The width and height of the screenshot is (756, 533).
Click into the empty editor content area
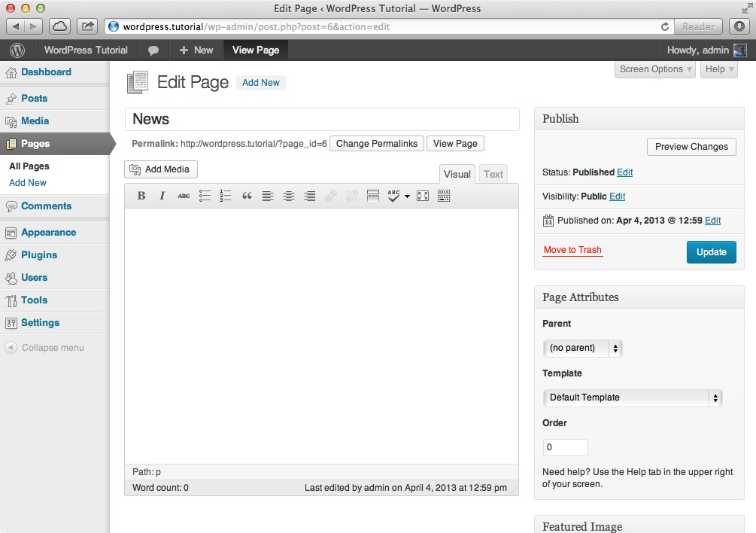(x=322, y=337)
